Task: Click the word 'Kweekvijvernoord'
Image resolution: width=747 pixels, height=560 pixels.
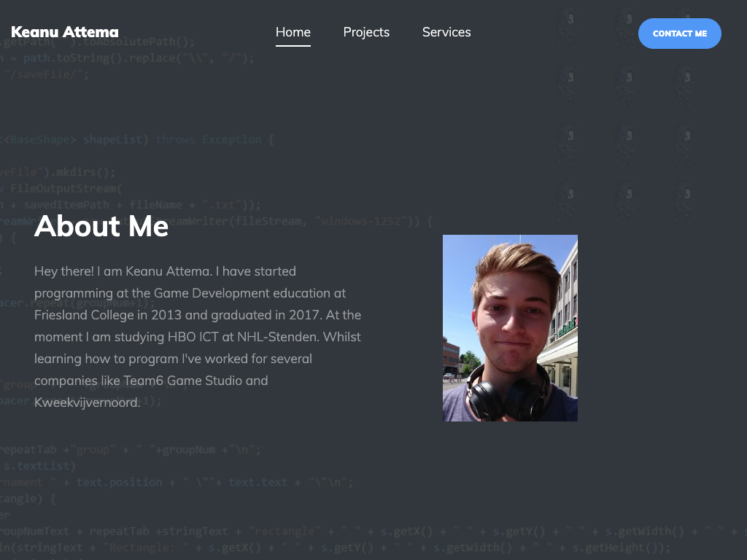Action: (86, 402)
